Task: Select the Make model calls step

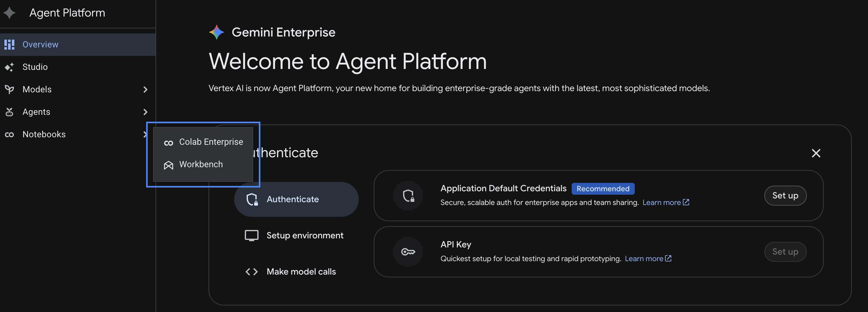Action: [x=296, y=272]
